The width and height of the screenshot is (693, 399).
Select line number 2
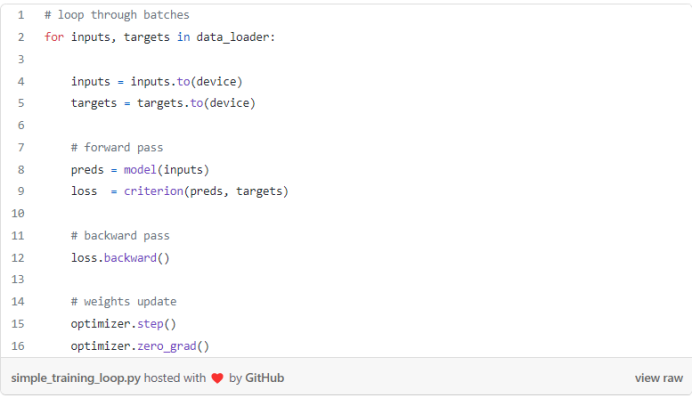21,37
